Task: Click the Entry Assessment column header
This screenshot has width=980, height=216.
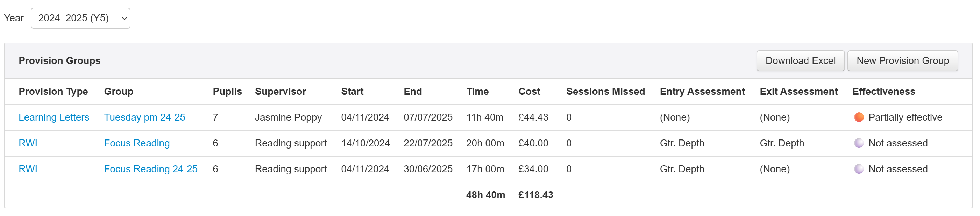Action: [702, 91]
